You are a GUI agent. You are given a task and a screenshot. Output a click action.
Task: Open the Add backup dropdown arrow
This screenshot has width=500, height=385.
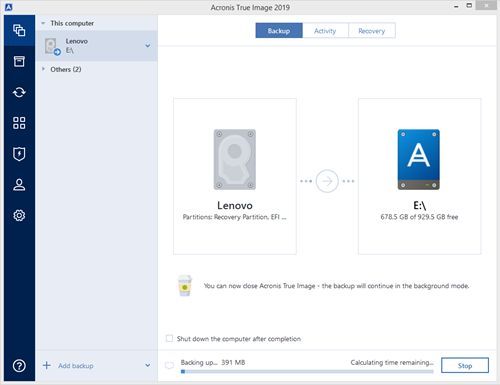[x=148, y=365]
